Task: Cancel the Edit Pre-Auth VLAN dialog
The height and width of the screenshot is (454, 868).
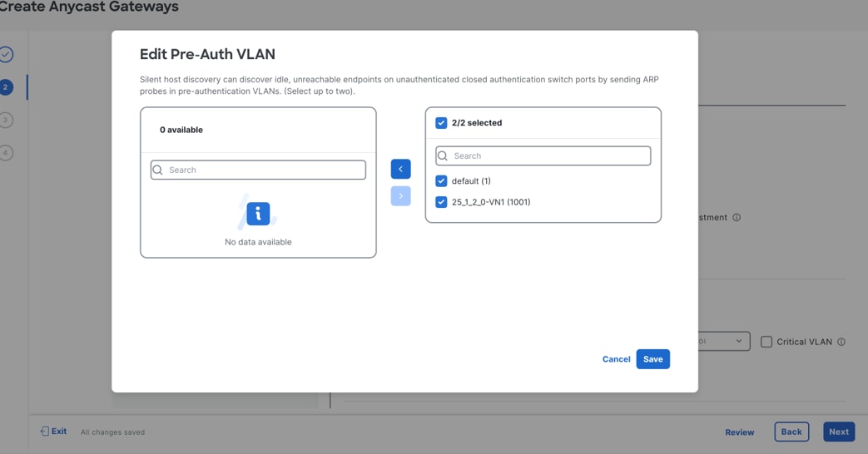Action: pos(616,359)
